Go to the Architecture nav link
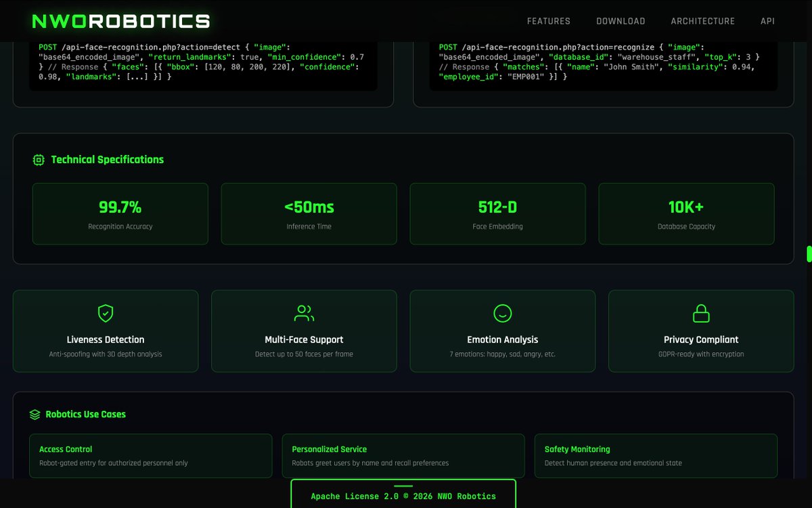The height and width of the screenshot is (508, 812). [x=702, y=21]
